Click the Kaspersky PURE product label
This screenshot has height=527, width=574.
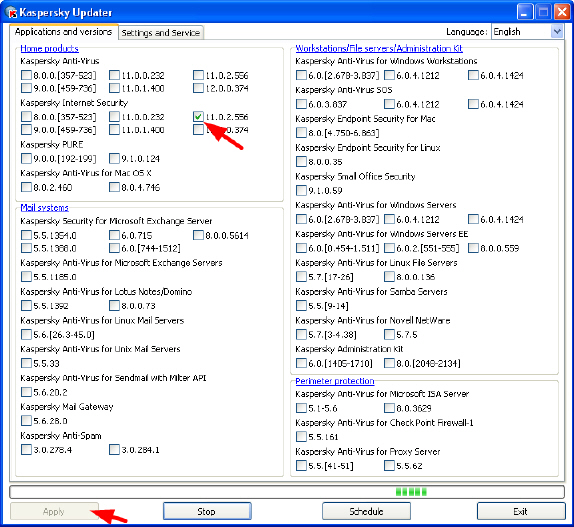(x=52, y=144)
